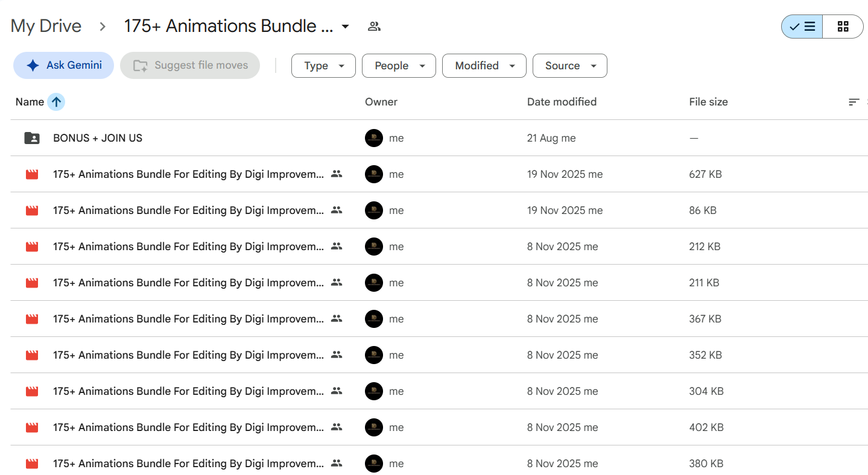Image resolution: width=868 pixels, height=475 pixels.
Task: Click the shared people icon on the 86 KB file
Action: pos(337,210)
